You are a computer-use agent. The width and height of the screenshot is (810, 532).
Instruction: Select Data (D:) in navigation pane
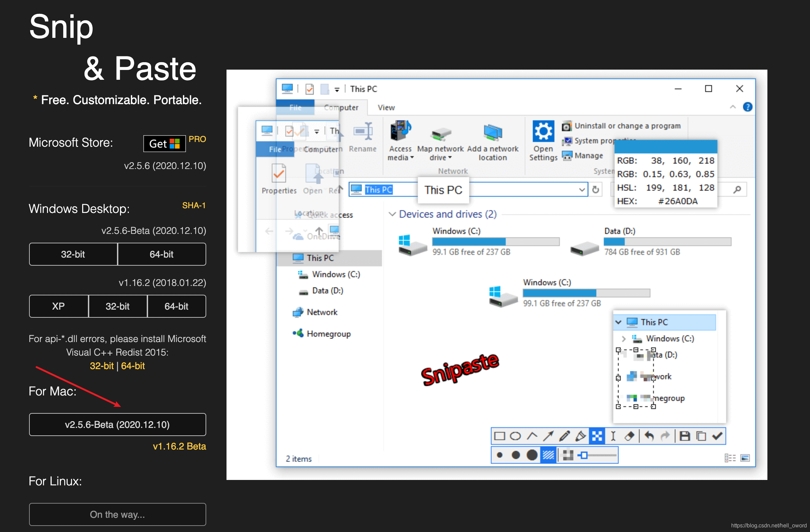point(321,291)
